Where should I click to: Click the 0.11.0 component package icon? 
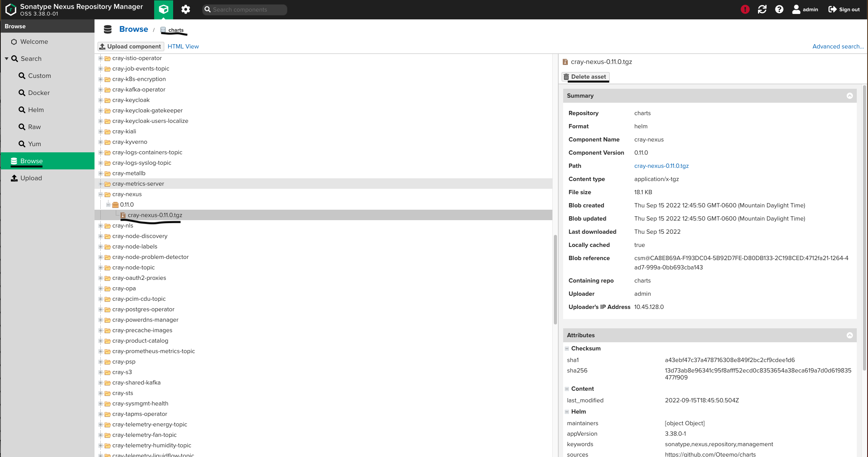(x=115, y=205)
